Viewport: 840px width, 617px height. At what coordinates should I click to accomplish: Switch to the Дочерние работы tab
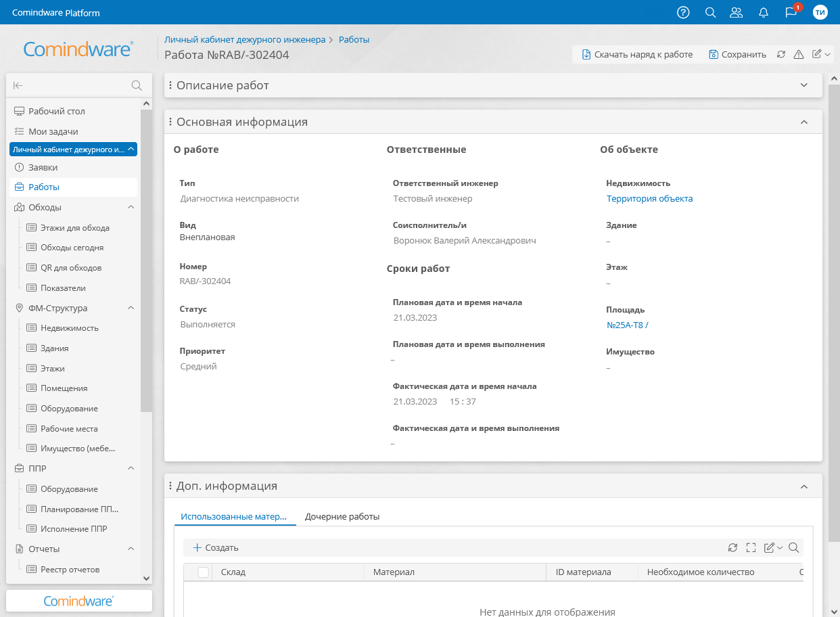pyautogui.click(x=342, y=517)
